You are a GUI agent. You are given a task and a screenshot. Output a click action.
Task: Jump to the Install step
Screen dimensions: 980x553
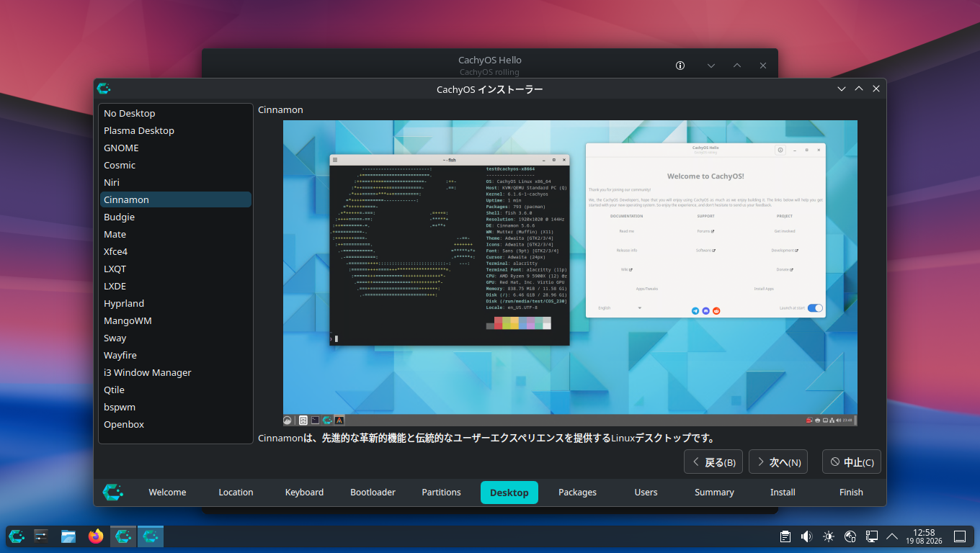click(x=783, y=493)
